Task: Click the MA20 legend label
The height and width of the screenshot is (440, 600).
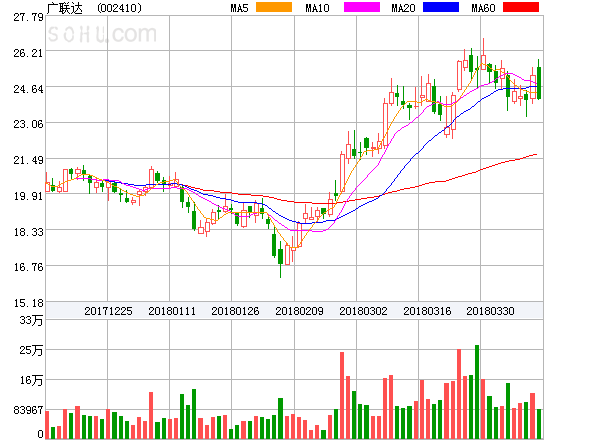Action: (403, 8)
